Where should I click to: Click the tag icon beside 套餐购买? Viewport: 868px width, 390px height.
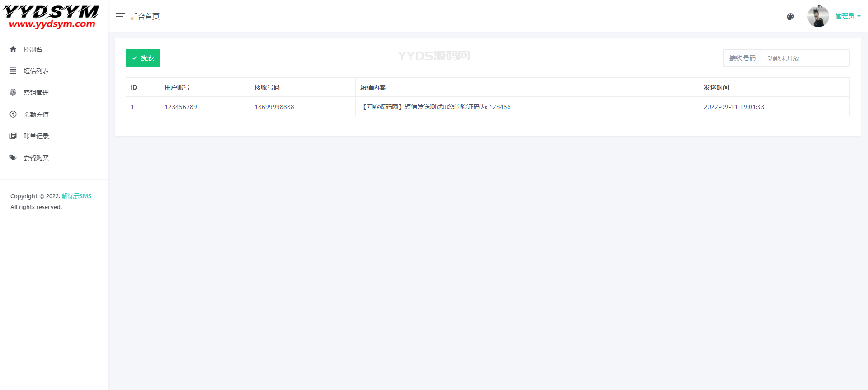pyautogui.click(x=13, y=157)
